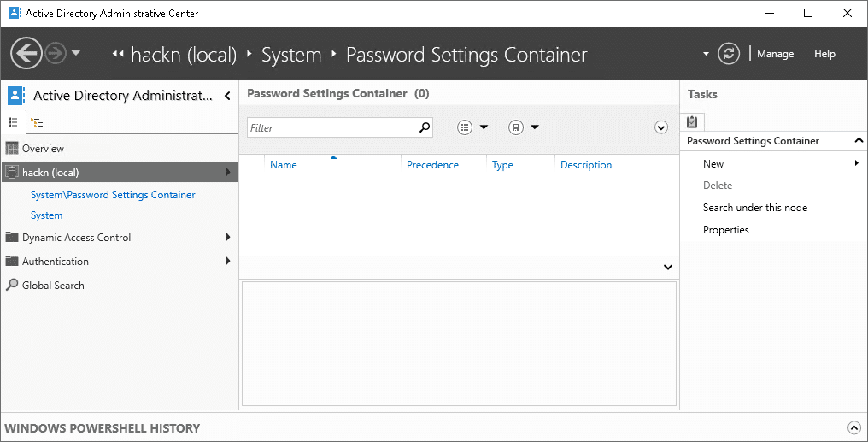
Task: Click the Active Directory Administrative Center title icon
Action: (x=15, y=13)
